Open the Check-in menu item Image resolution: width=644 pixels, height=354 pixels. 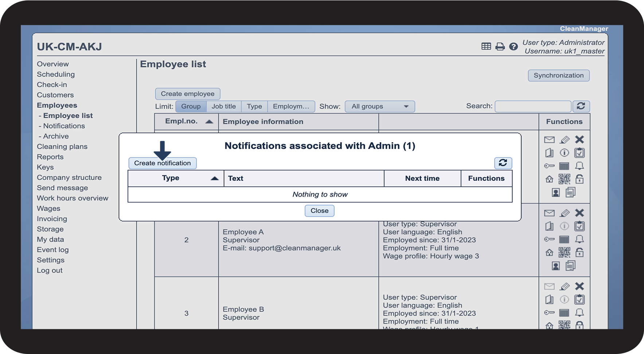pyautogui.click(x=52, y=85)
